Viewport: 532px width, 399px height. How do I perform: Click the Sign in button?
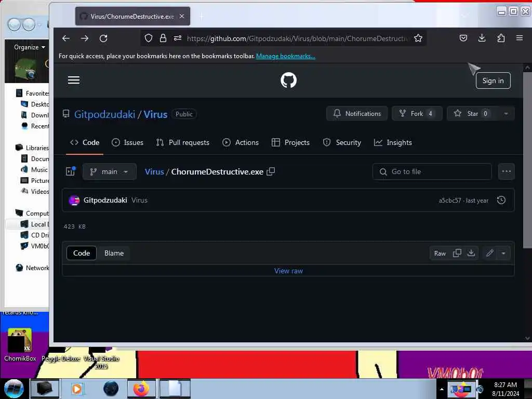pos(493,81)
